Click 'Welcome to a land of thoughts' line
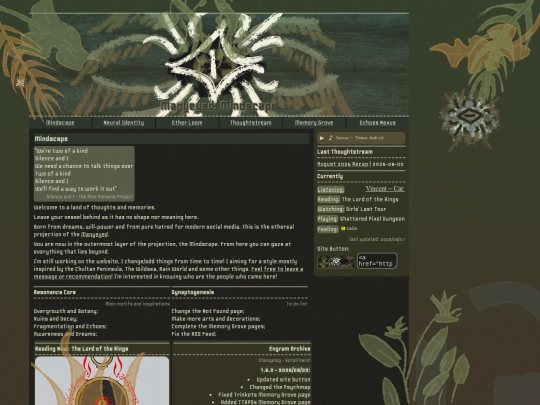This screenshot has width=540, height=405. (95, 208)
